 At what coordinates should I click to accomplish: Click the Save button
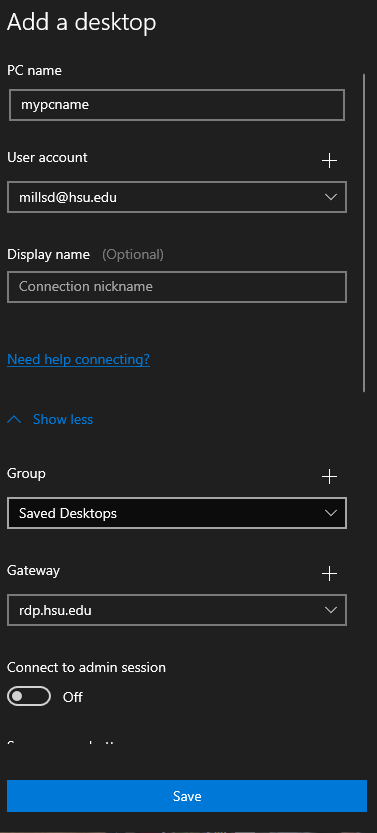tap(187, 796)
